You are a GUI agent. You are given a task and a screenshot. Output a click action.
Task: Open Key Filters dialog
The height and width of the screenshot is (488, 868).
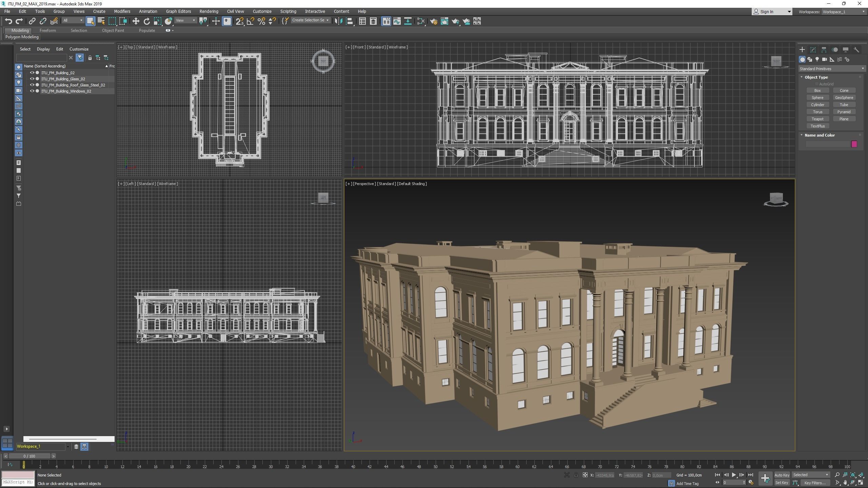815,483
